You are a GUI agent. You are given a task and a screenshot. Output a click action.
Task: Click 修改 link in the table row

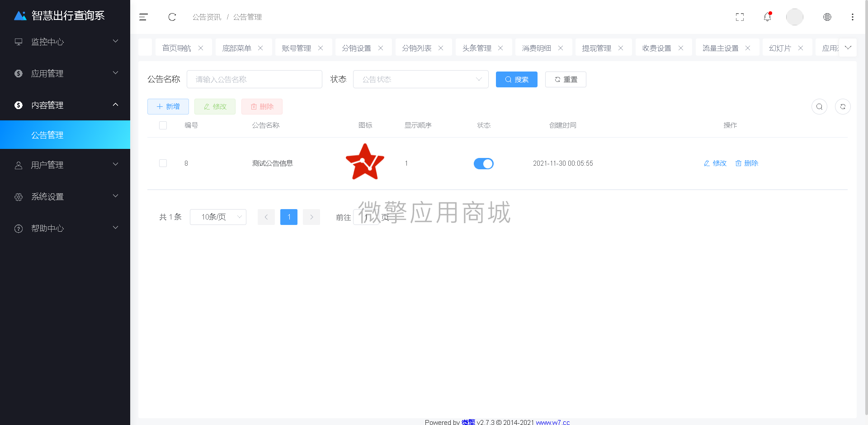(x=715, y=163)
